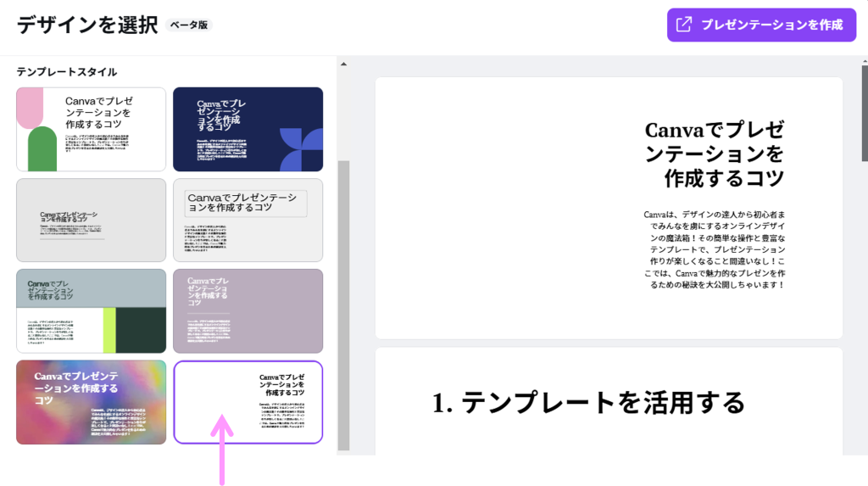Click the template list scrollbar thumb
Image resolution: width=868 pixels, height=486 pixels.
point(342,305)
